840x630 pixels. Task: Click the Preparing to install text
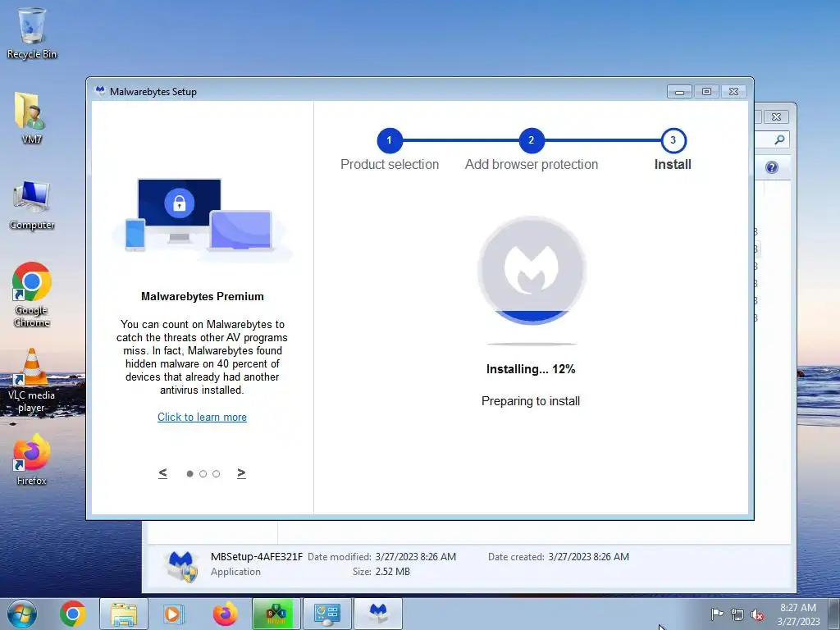click(x=531, y=400)
